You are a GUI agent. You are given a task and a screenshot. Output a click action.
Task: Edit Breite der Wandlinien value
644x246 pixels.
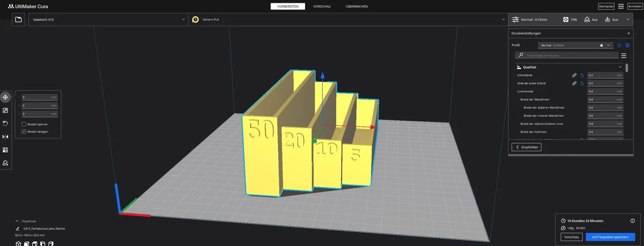point(605,99)
